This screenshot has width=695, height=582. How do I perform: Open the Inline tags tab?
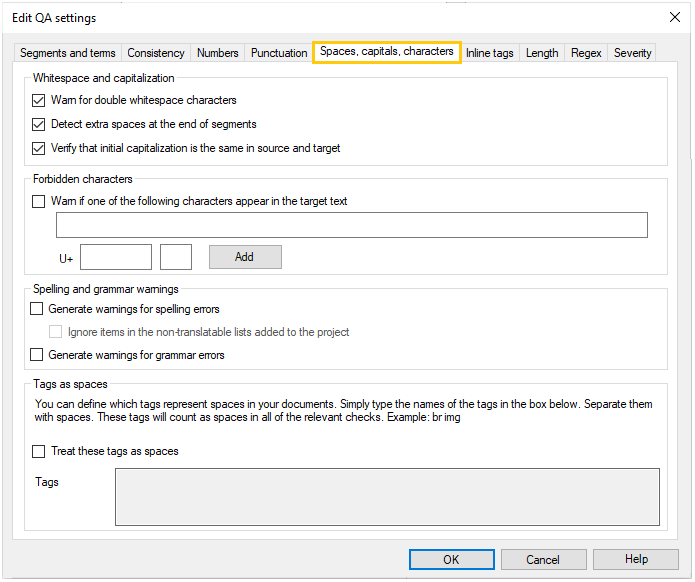click(x=489, y=53)
